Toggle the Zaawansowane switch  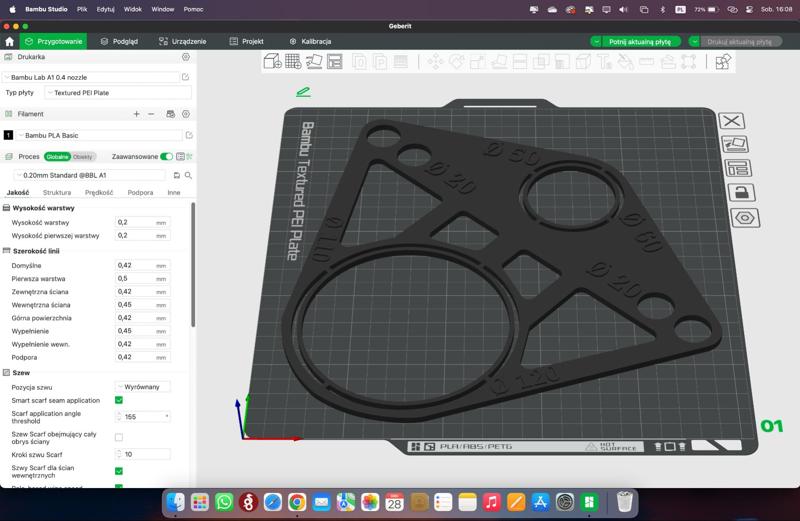point(166,157)
